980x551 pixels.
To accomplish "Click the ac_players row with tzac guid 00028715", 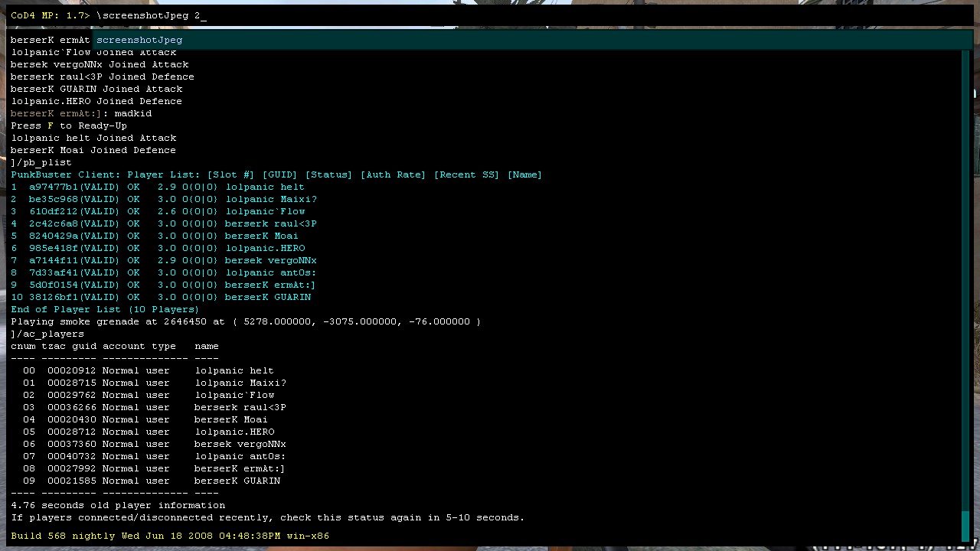I will coord(155,383).
